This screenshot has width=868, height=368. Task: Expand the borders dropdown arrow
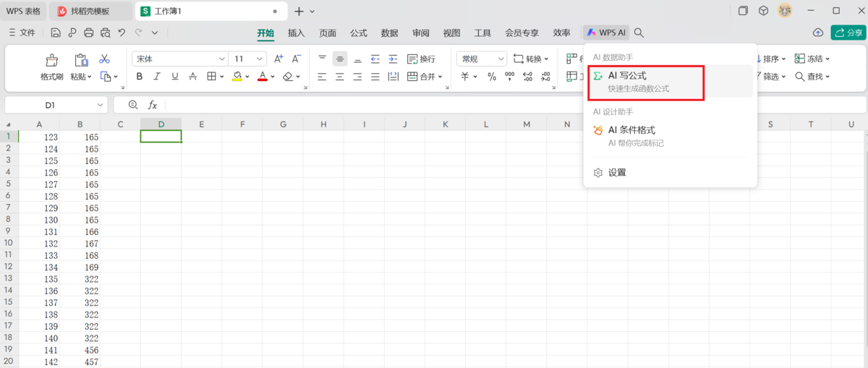tap(222, 77)
